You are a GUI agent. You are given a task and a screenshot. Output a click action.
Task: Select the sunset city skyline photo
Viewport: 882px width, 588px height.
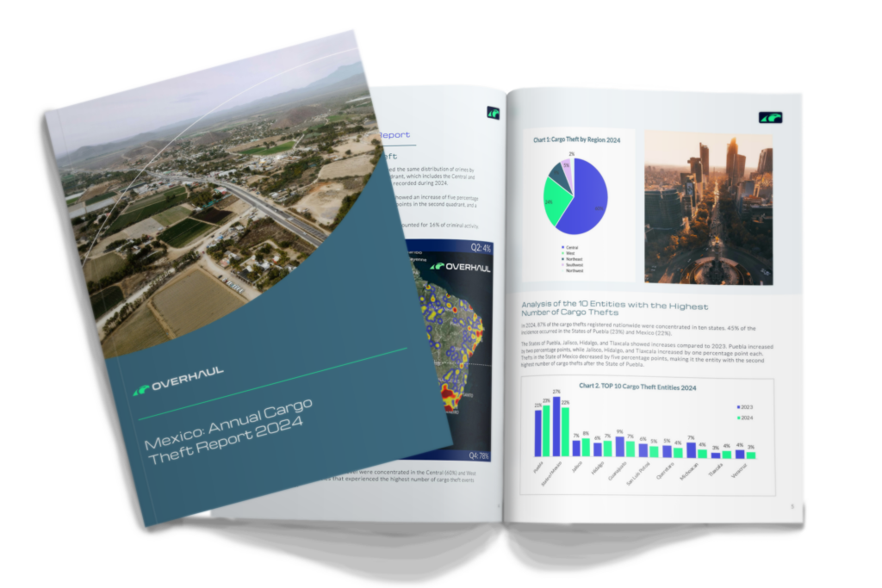(x=709, y=207)
